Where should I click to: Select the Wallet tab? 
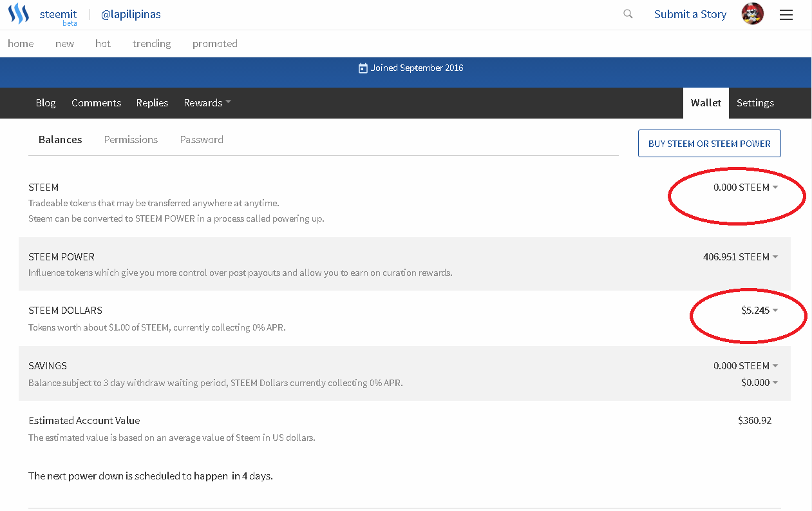[706, 103]
